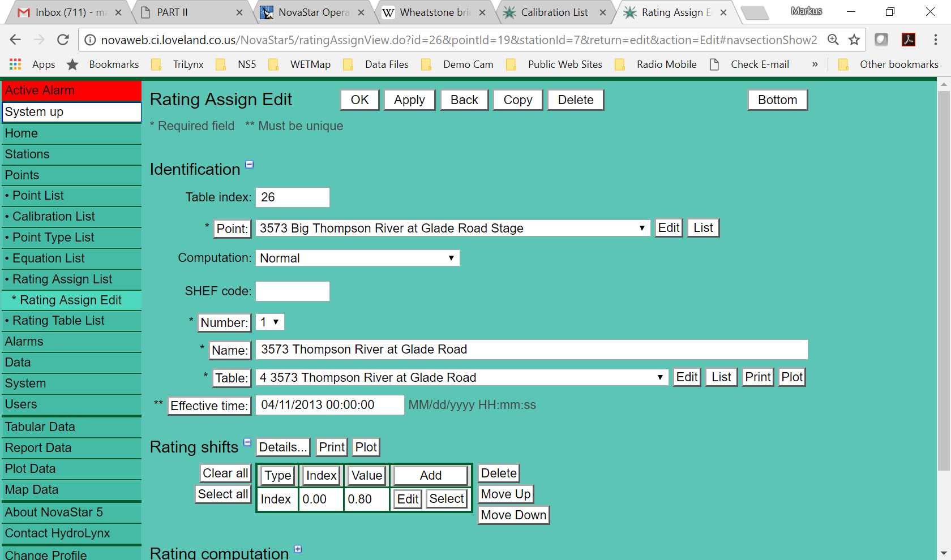
Task: Show more bookmarks with the chevron icon
Action: coord(815,64)
